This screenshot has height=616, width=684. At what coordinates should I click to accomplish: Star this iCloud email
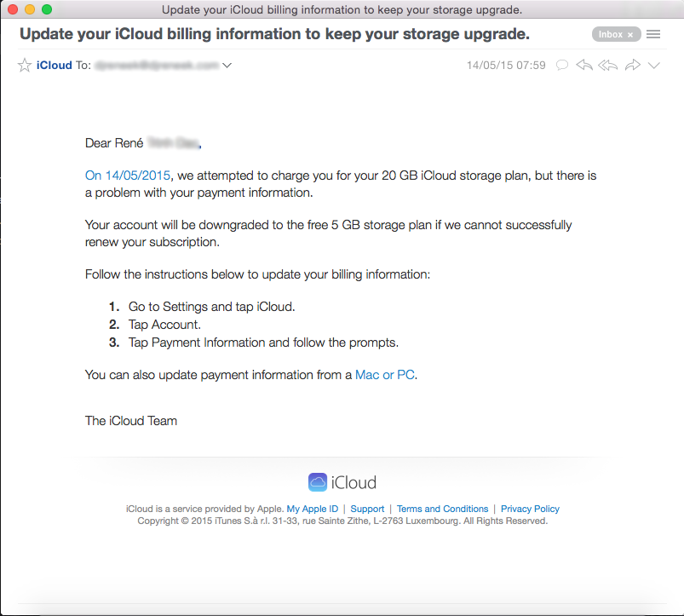(x=25, y=66)
